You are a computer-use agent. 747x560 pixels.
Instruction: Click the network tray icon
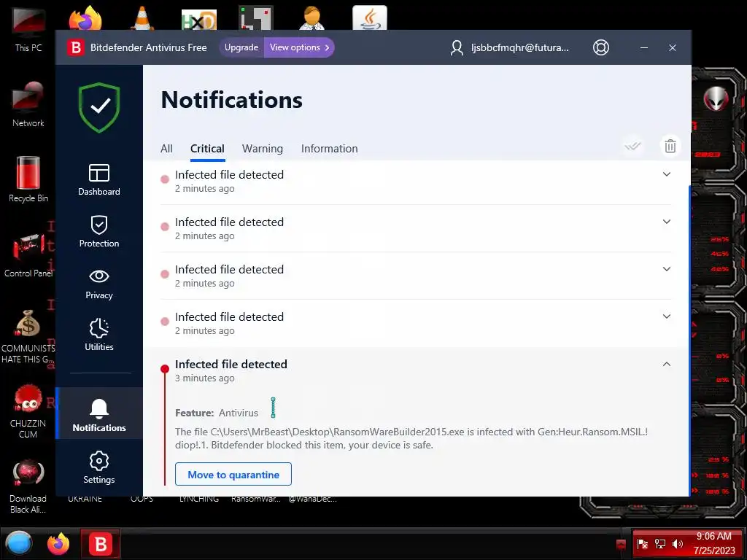click(659, 544)
